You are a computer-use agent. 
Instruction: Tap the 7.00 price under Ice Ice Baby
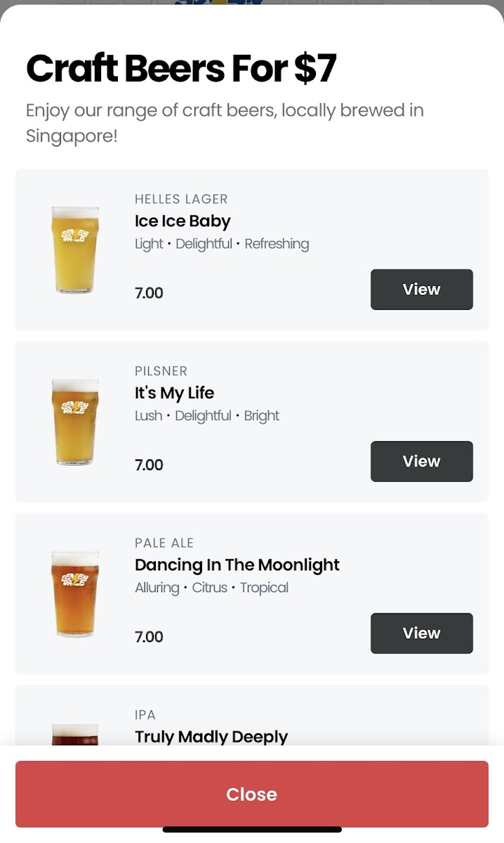pos(149,293)
